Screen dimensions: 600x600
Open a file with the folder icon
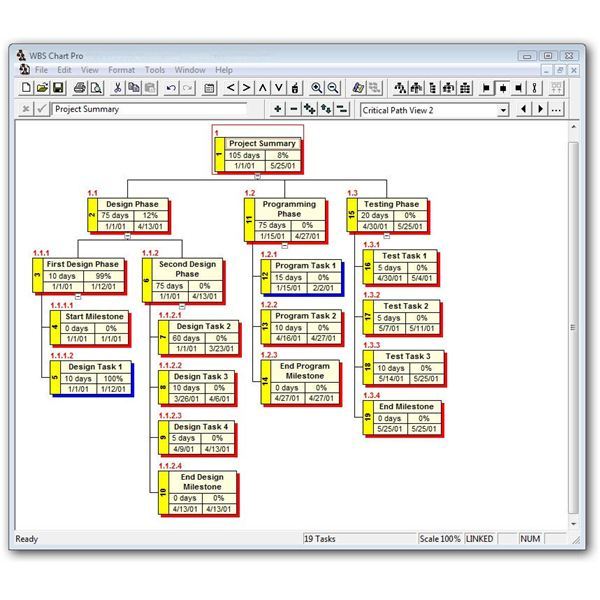click(x=42, y=88)
